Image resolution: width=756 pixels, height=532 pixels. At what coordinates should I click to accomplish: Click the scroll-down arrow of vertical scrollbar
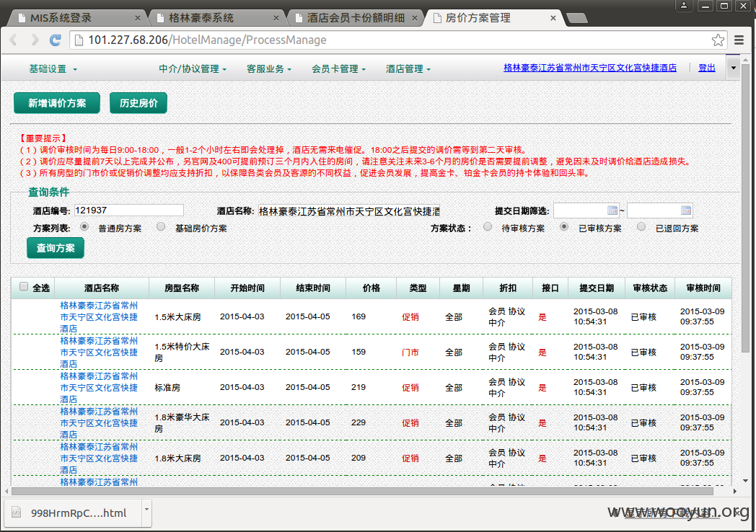coord(745,480)
